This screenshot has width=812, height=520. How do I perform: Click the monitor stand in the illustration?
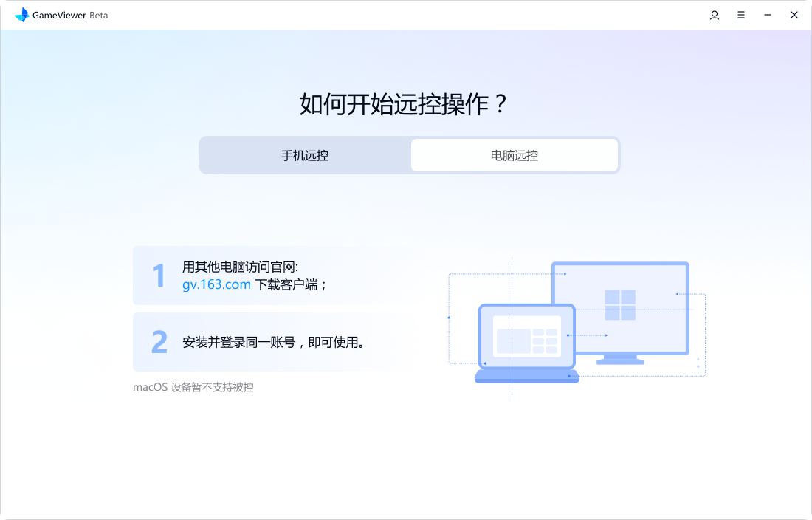click(620, 360)
